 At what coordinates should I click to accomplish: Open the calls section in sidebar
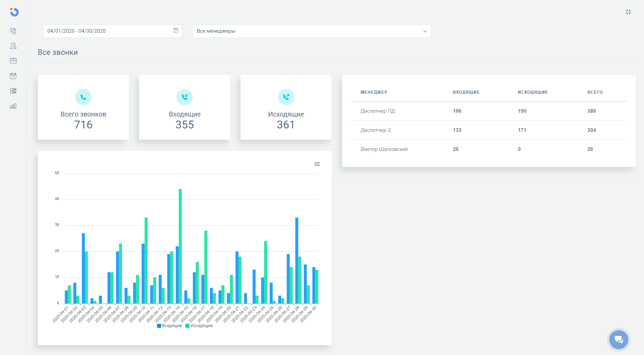(x=13, y=31)
